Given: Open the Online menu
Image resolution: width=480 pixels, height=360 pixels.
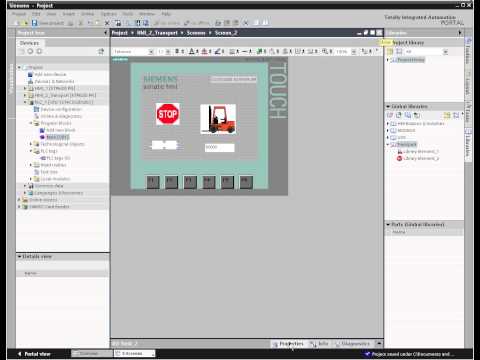Looking at the screenshot, I should pos(88,14).
